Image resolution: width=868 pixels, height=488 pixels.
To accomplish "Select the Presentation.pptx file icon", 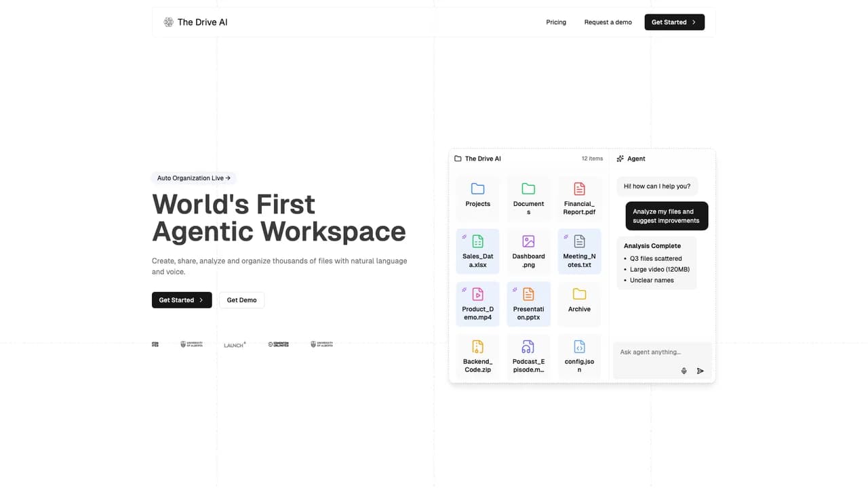I will tap(528, 294).
